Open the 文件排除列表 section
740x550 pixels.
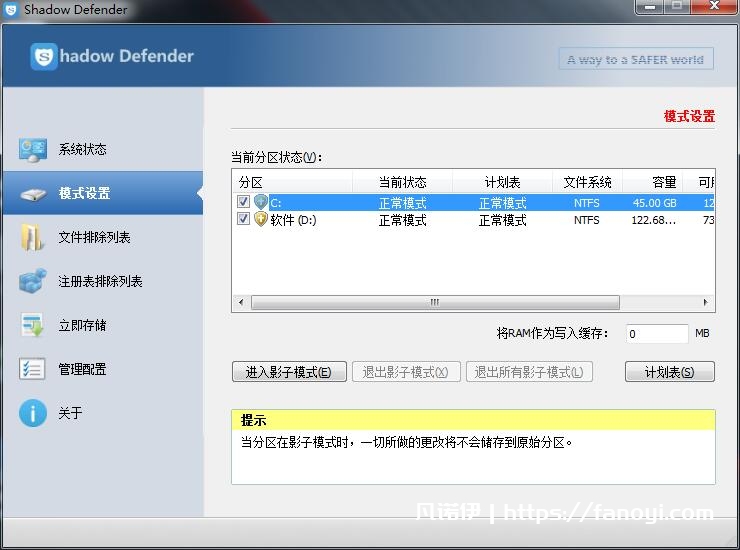tap(103, 237)
